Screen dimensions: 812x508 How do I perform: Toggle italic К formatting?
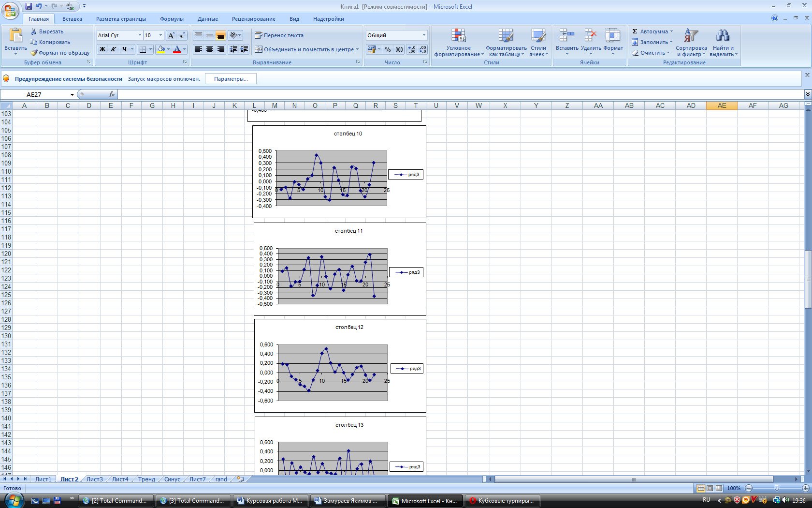click(x=114, y=49)
